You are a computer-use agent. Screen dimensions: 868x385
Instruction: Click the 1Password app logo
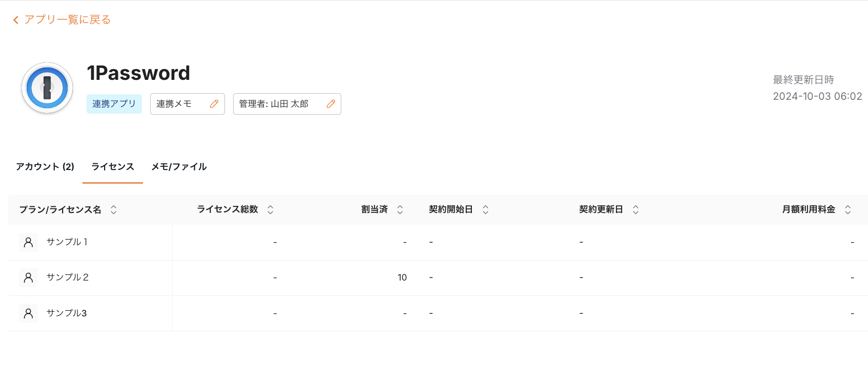[47, 88]
